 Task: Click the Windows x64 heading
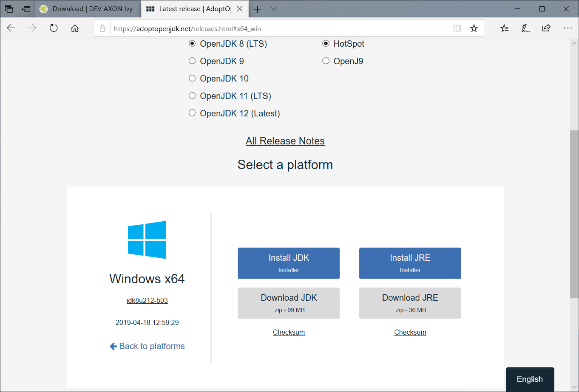[147, 279]
